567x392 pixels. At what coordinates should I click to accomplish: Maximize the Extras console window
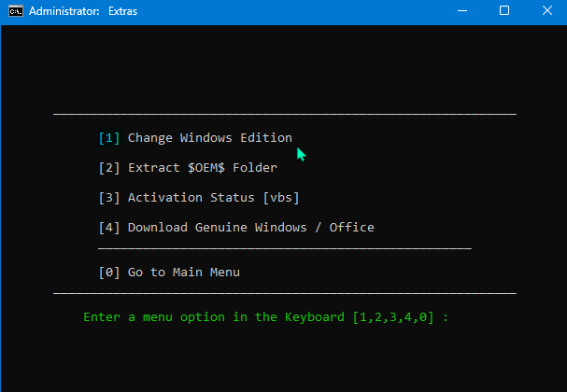pos(504,11)
